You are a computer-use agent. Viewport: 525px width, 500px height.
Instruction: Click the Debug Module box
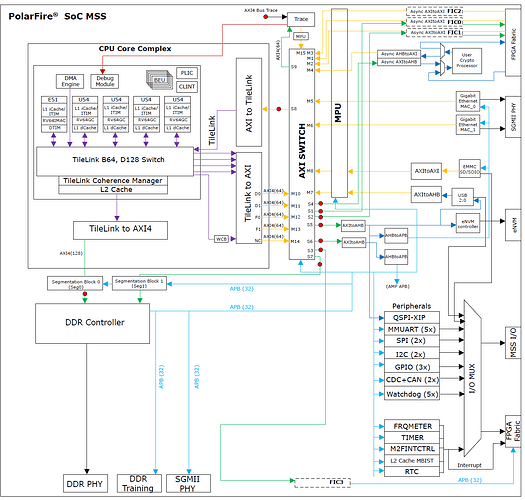pyautogui.click(x=104, y=81)
